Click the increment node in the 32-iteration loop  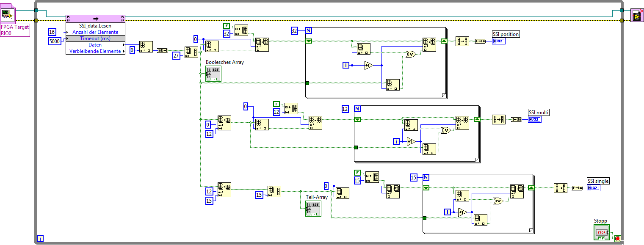[x=369, y=65]
